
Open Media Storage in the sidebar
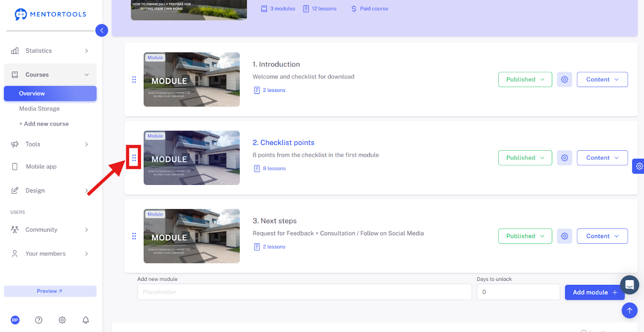pos(39,109)
